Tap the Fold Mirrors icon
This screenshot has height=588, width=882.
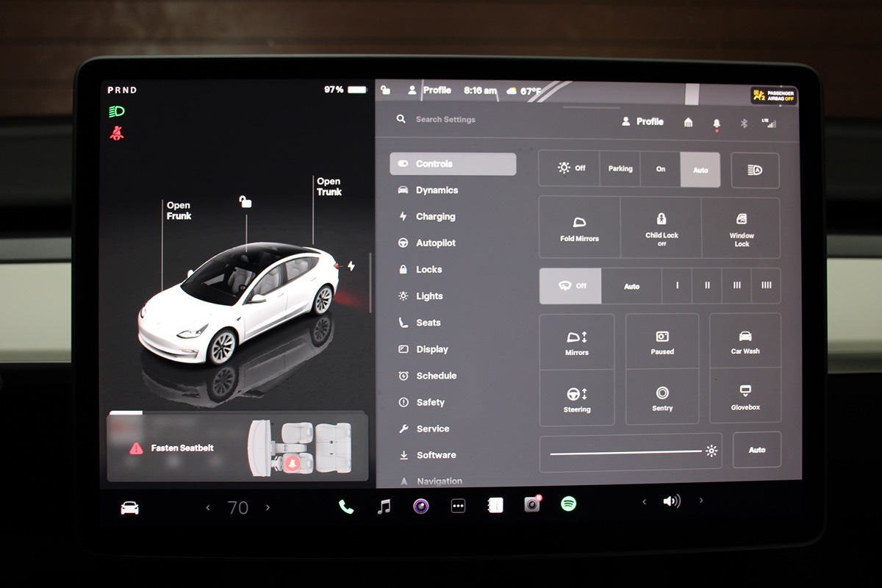click(x=579, y=228)
